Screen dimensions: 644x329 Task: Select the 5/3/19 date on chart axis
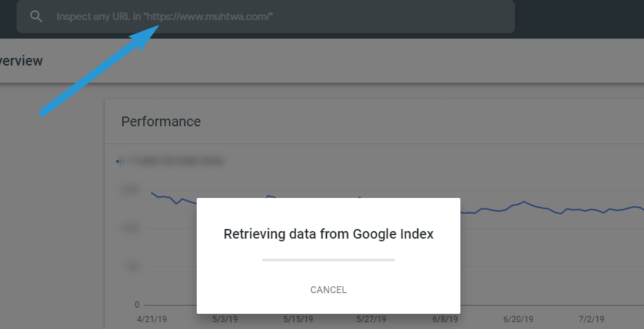point(224,319)
